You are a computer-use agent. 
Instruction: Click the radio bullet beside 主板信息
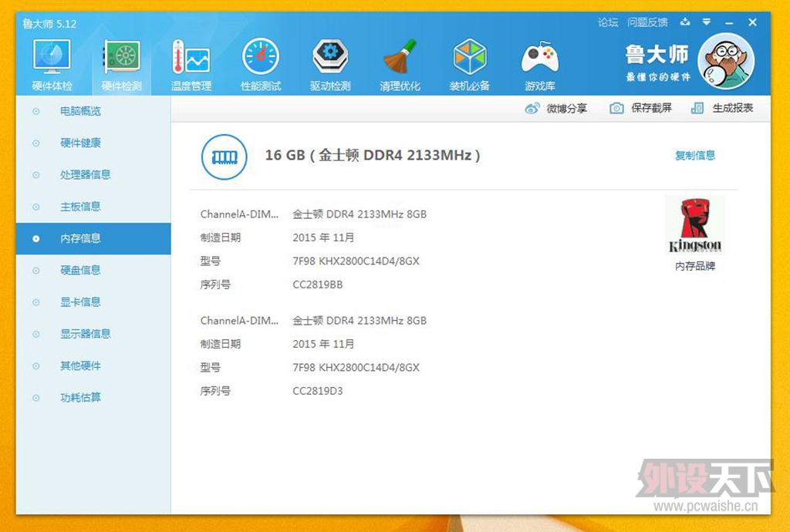[x=35, y=207]
